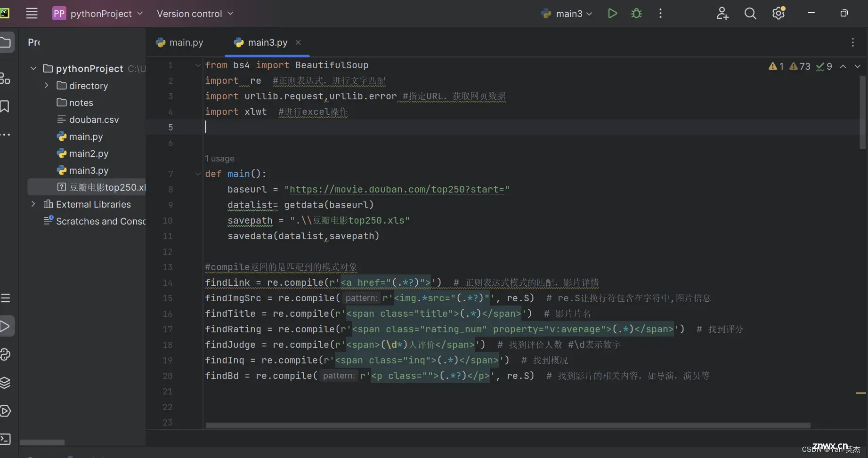
Task: Open the Project tool window
Action: pyautogui.click(x=6, y=43)
